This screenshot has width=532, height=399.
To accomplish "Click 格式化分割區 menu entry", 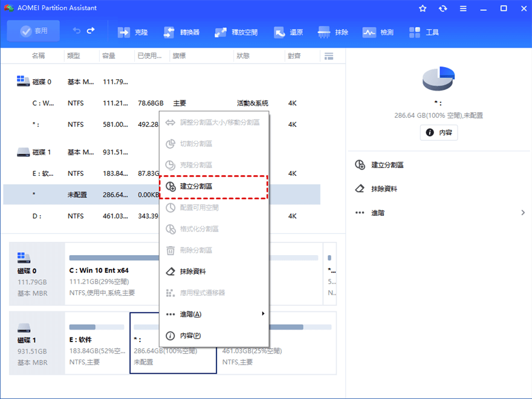I will [x=214, y=229].
